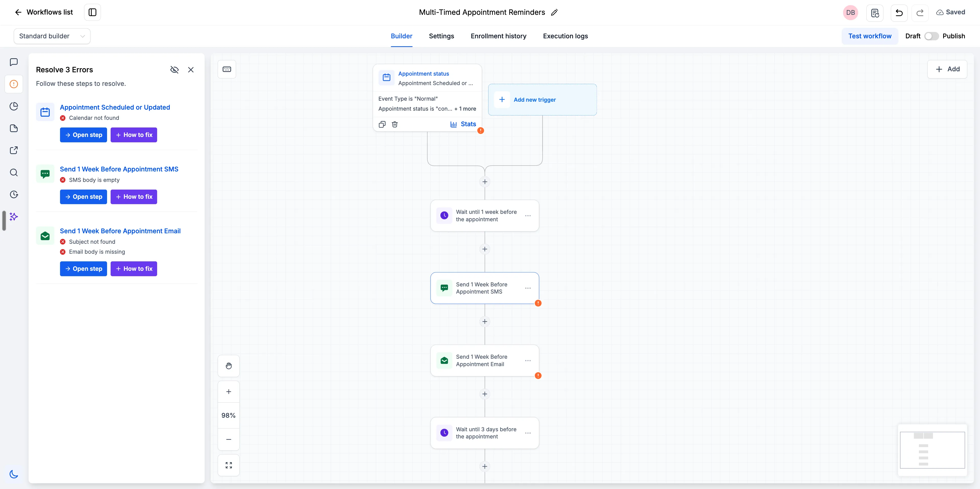Click How to fix for Email body error
The height and width of the screenshot is (489, 980).
click(134, 269)
